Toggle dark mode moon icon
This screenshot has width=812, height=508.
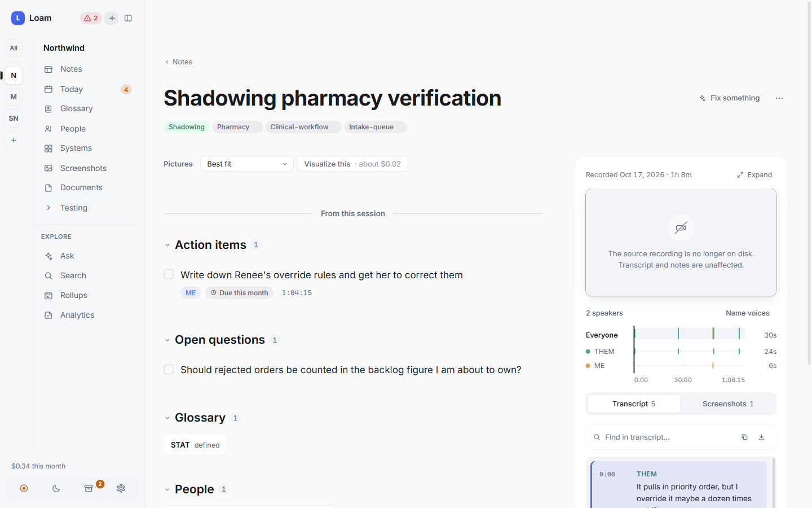[x=56, y=488]
